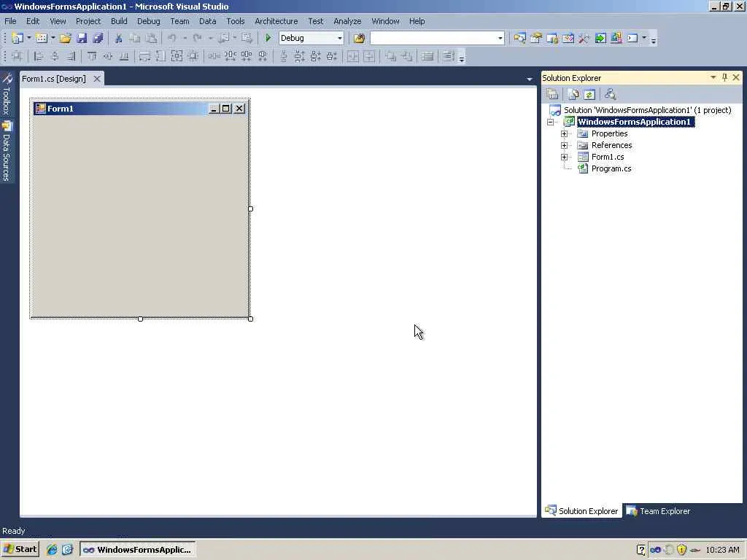Click the Form1 title bar in designer

pos(139,109)
